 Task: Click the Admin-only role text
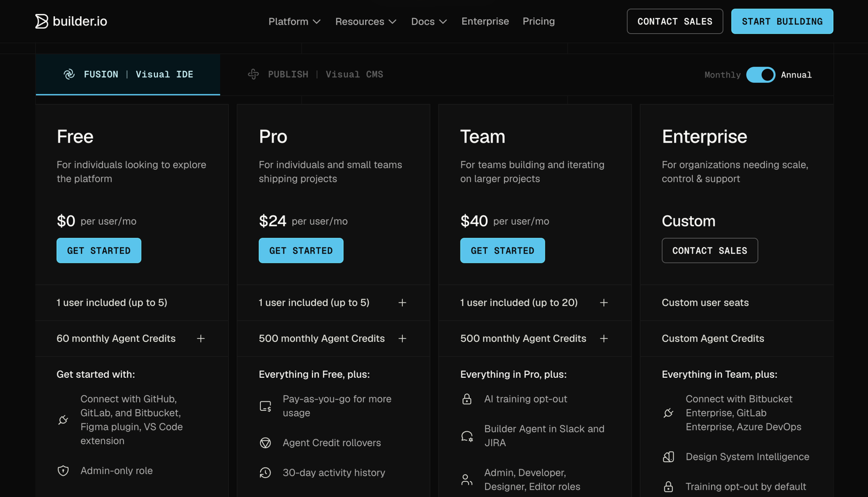tap(117, 470)
